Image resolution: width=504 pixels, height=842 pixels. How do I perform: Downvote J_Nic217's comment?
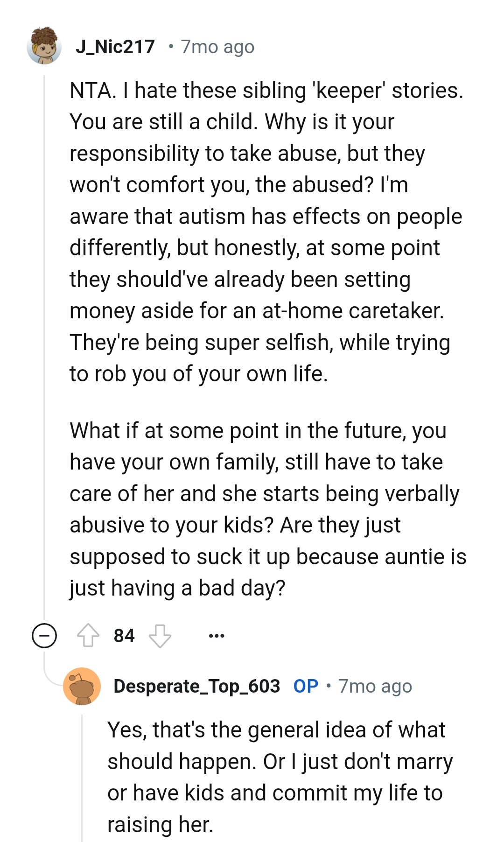[x=160, y=636]
